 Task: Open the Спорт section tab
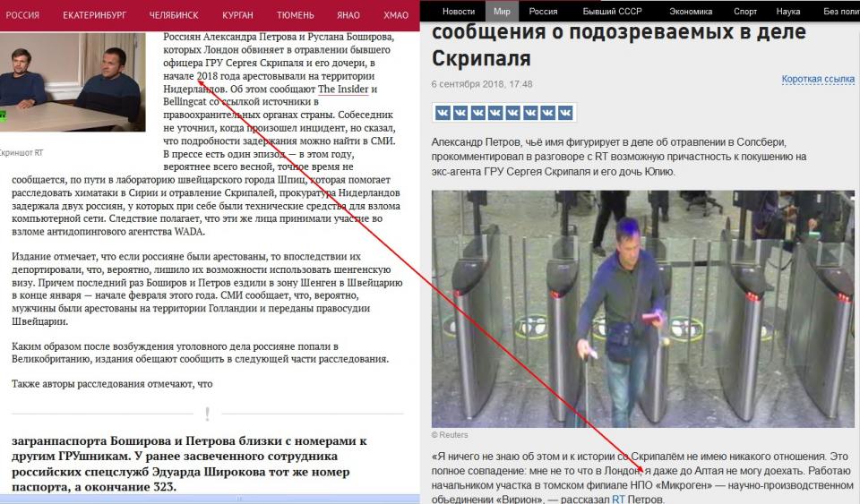click(x=745, y=11)
